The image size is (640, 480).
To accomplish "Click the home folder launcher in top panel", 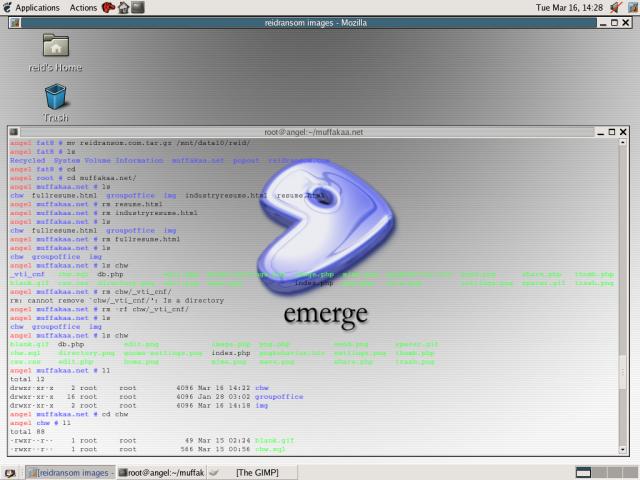I will pos(123,7).
